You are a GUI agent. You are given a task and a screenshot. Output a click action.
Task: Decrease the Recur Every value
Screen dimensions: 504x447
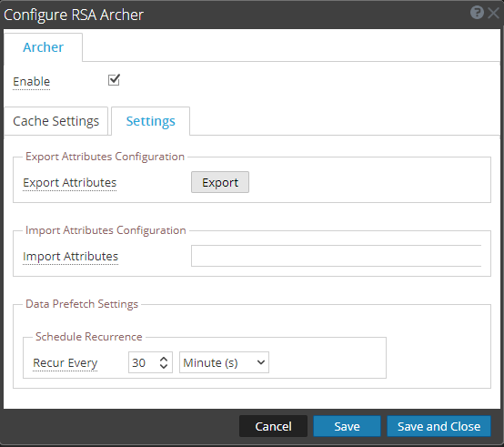tap(164, 366)
